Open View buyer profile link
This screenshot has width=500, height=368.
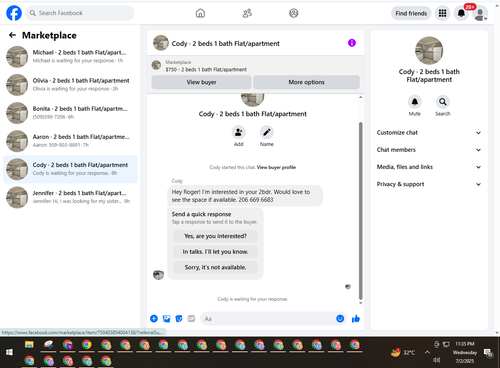tap(276, 167)
